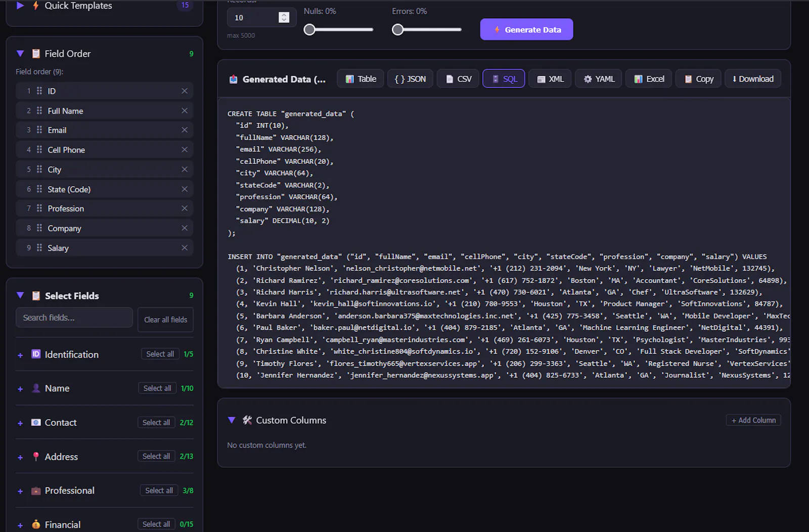The image size is (809, 532).
Task: Remove the Email field from order
Action: 185,130
